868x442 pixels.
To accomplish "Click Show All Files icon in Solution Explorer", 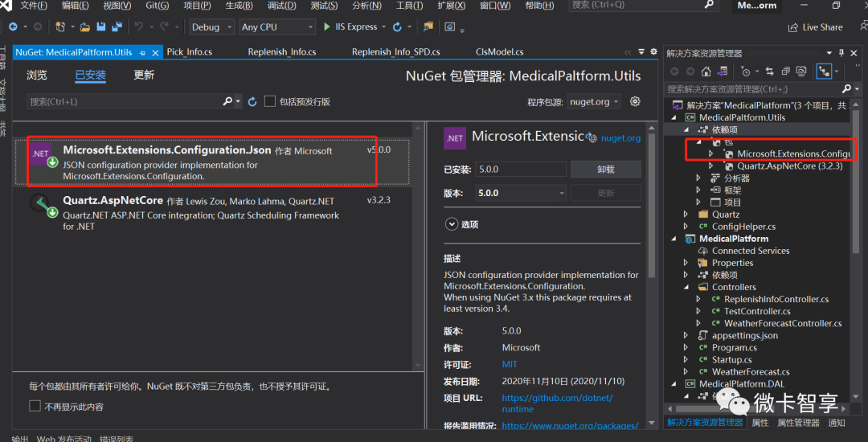I will click(801, 72).
